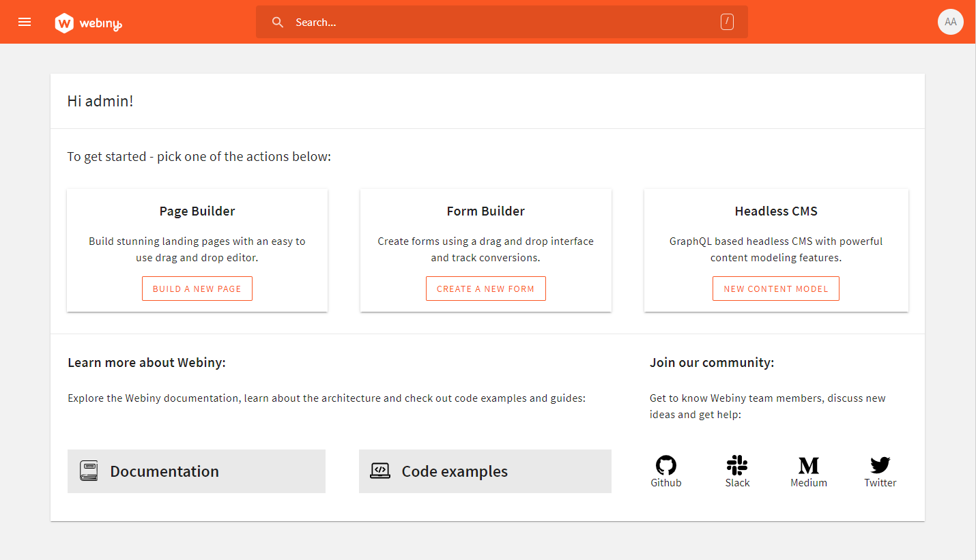The width and height of the screenshot is (976, 560).
Task: Open the Documentation link
Action: 164,471
